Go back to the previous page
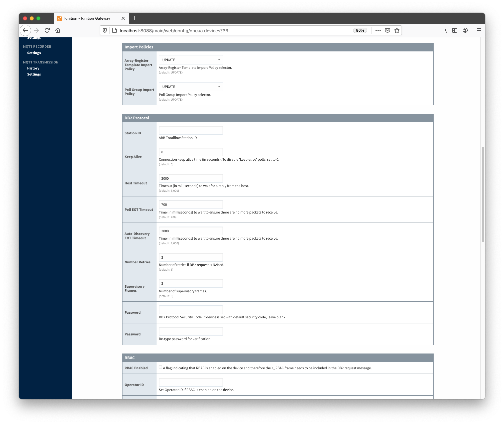The height and width of the screenshot is (424, 504). point(25,31)
